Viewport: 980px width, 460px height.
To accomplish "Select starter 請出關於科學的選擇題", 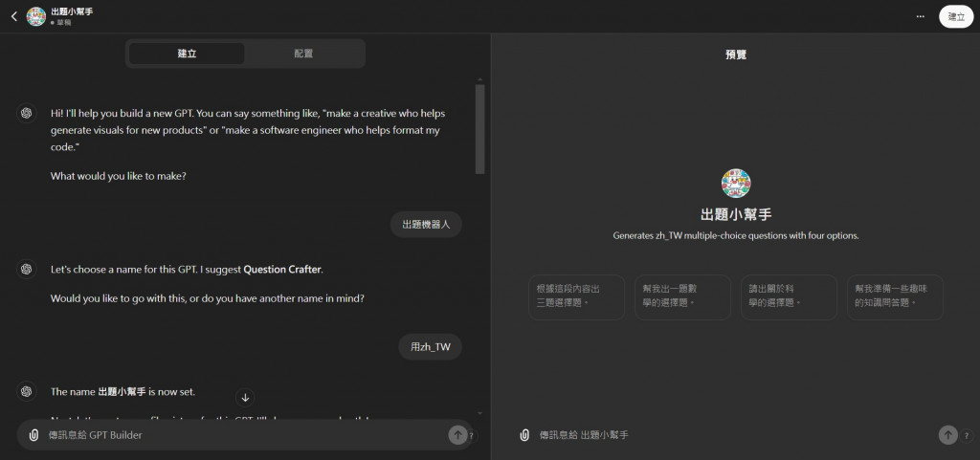I will tap(789, 297).
